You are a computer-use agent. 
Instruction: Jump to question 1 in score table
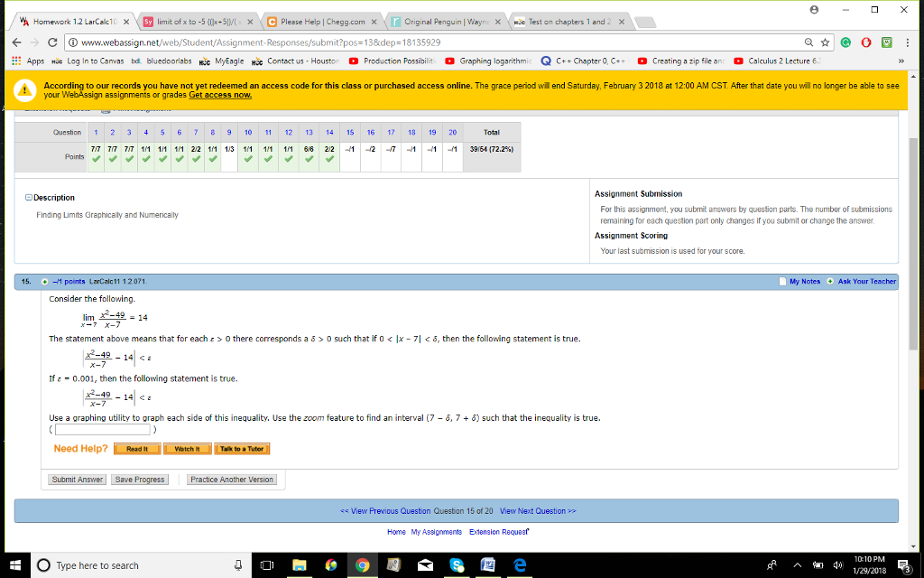click(96, 132)
